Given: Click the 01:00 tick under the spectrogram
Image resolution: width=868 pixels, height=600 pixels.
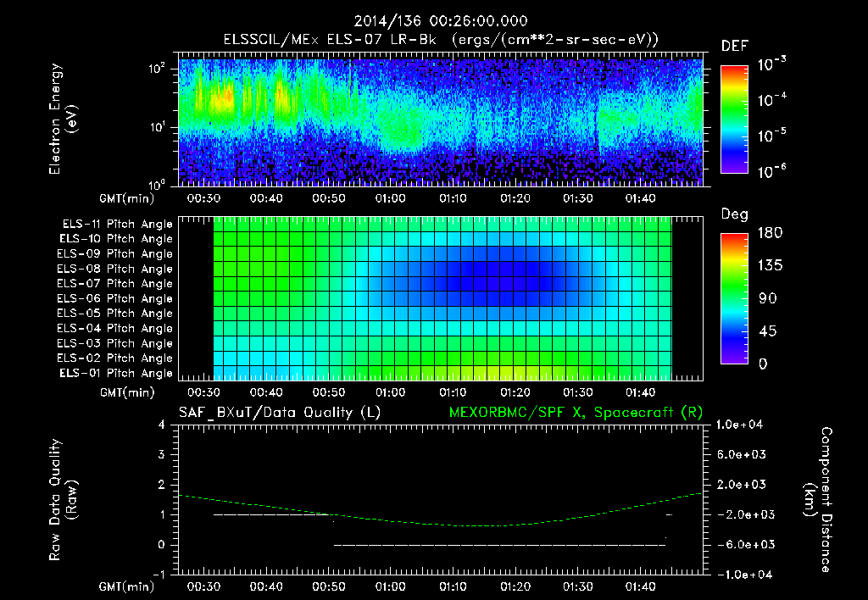Looking at the screenshot, I should point(391,198).
